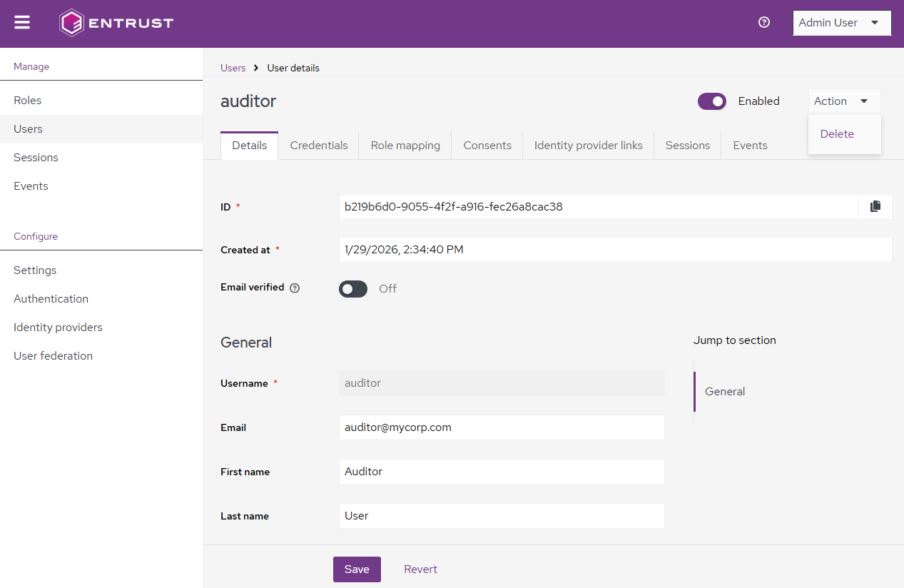Viewport: 904px width, 588px height.
Task: Click into the Email input field
Action: 501,427
